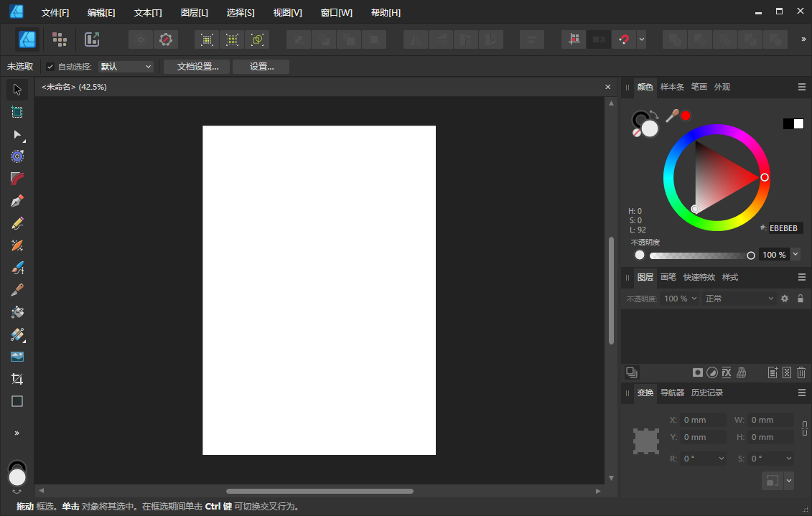Viewport: 812px width, 516px height.
Task: Pick the Rectangle shape tool
Action: click(17, 401)
